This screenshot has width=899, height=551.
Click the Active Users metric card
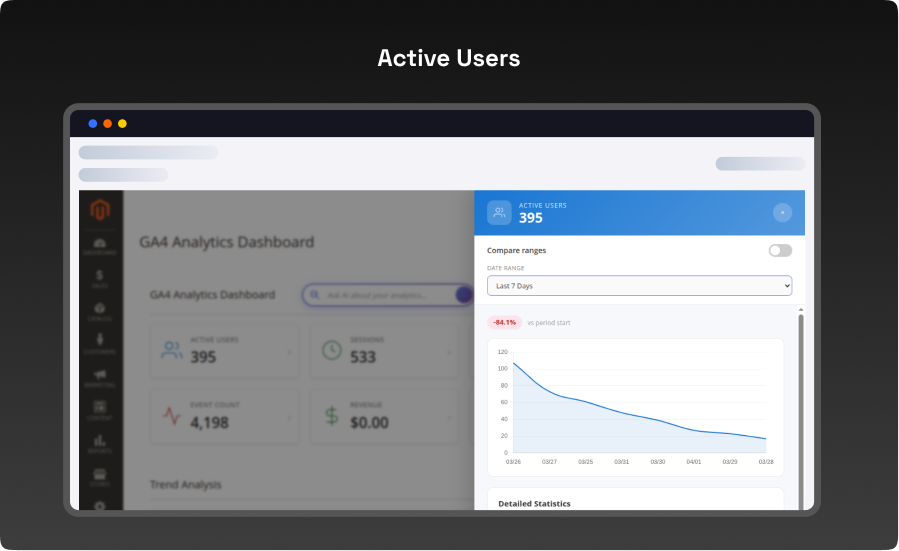coord(224,350)
